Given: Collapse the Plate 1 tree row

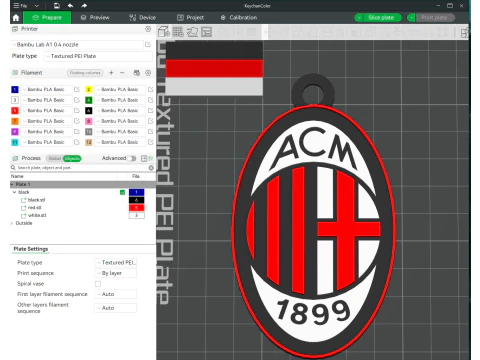Looking at the screenshot, I should coord(12,184).
